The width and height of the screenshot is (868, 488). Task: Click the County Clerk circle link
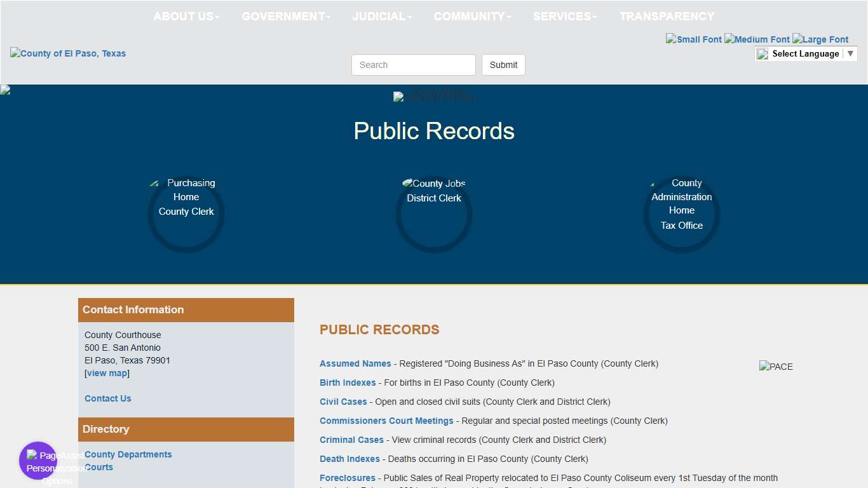click(x=186, y=211)
